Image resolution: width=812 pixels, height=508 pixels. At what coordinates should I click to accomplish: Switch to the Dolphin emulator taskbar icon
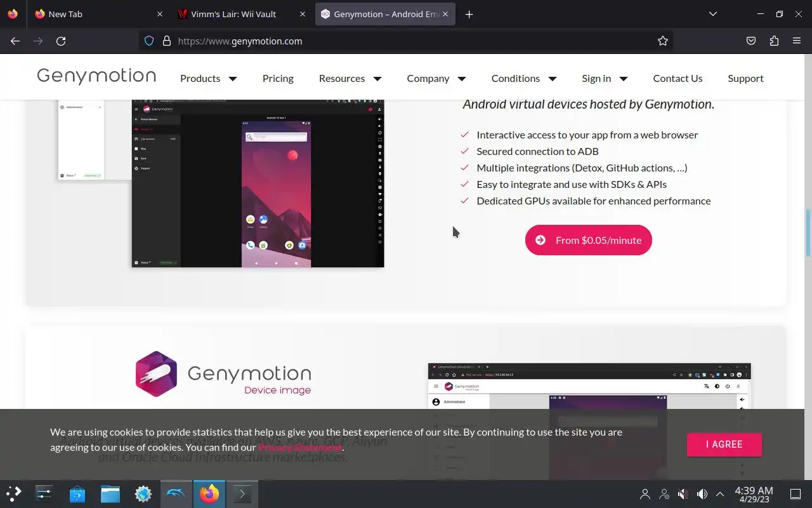176,493
